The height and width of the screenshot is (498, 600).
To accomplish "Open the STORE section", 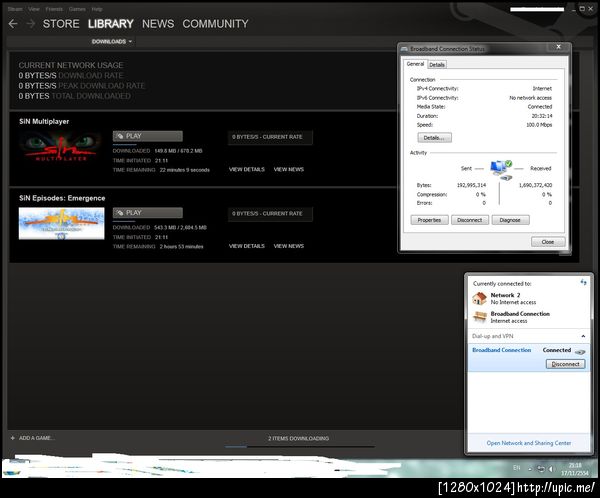I will 61,24.
